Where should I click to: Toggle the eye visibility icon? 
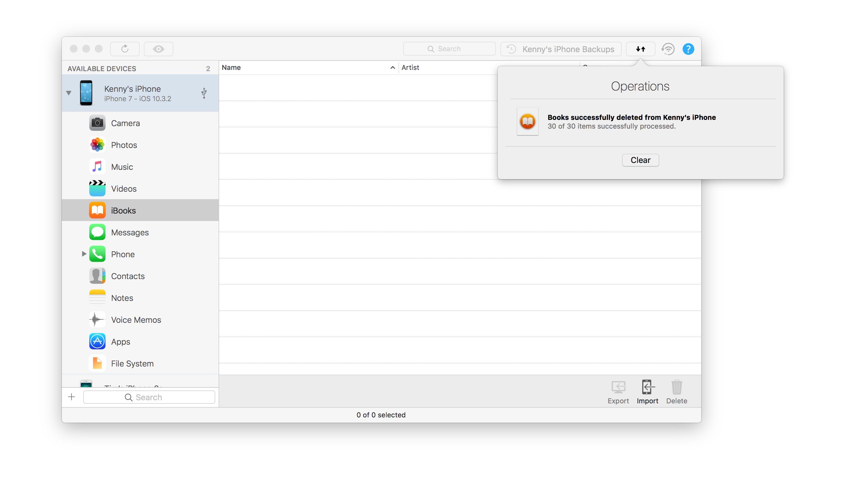159,48
